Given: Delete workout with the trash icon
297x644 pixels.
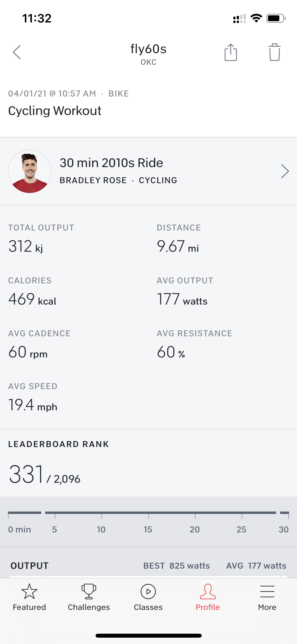Looking at the screenshot, I should (275, 52).
